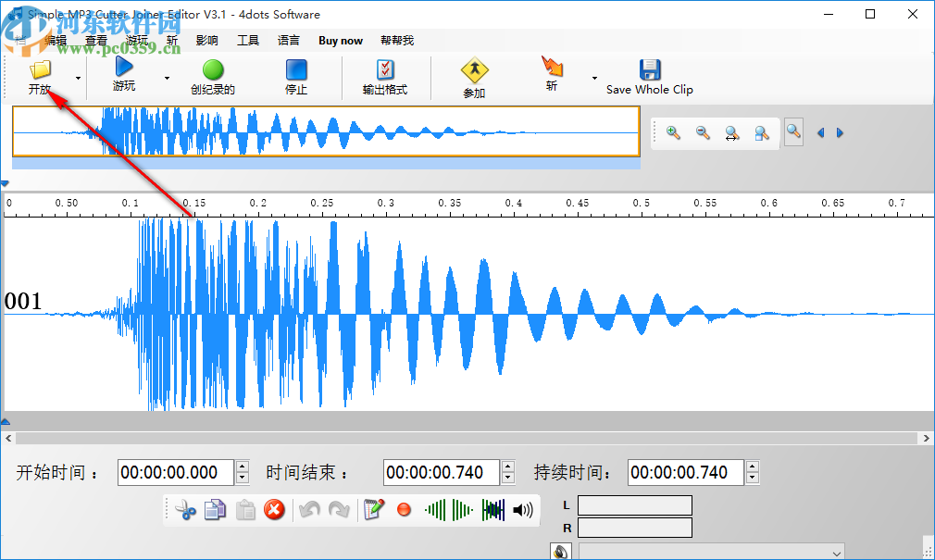Click the Buy now link

(x=340, y=40)
